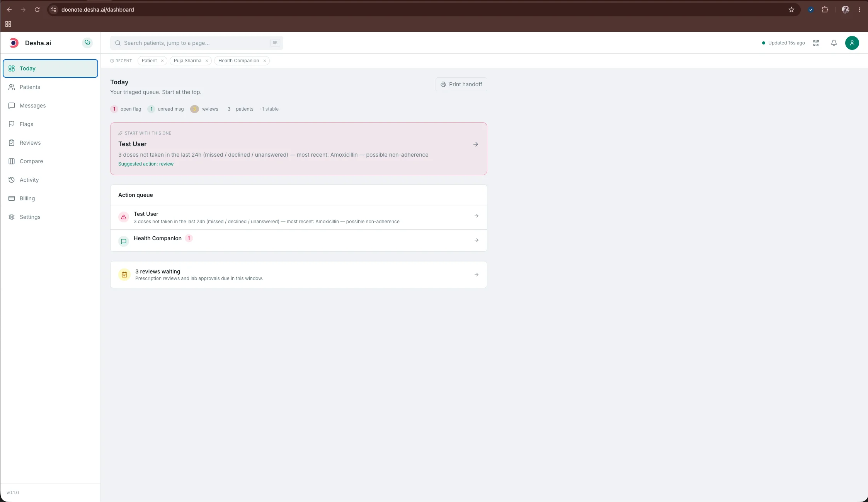Click the Settings gear icon
This screenshot has width=868, height=502.
12,217
